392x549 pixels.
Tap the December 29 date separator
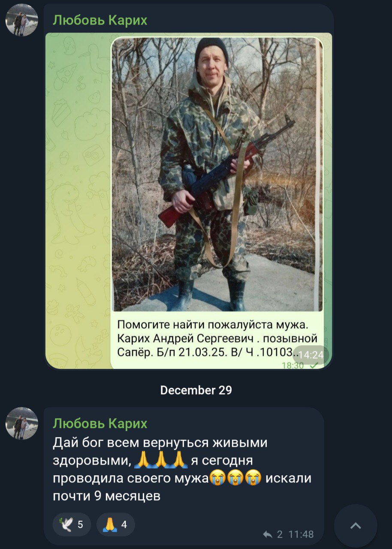click(x=196, y=390)
